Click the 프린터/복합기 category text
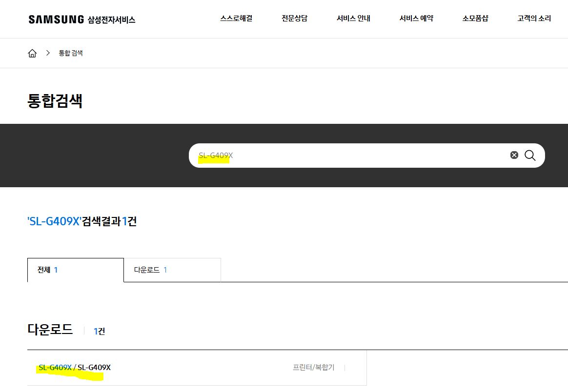The image size is (568, 392). pyautogui.click(x=313, y=368)
